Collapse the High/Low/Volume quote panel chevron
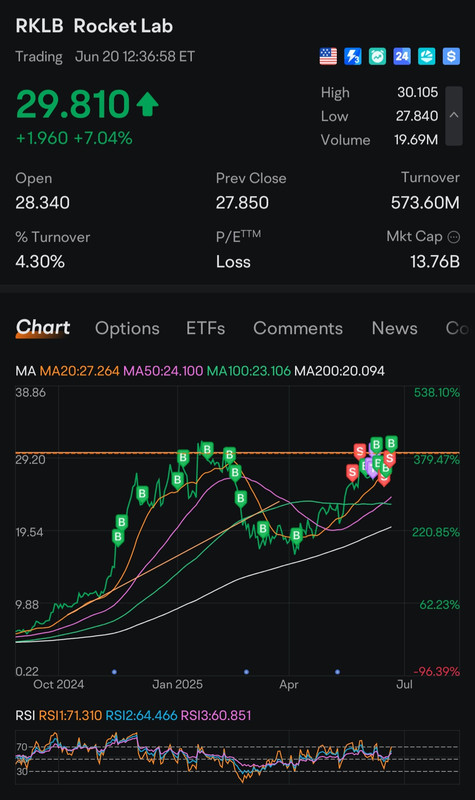 (x=454, y=116)
